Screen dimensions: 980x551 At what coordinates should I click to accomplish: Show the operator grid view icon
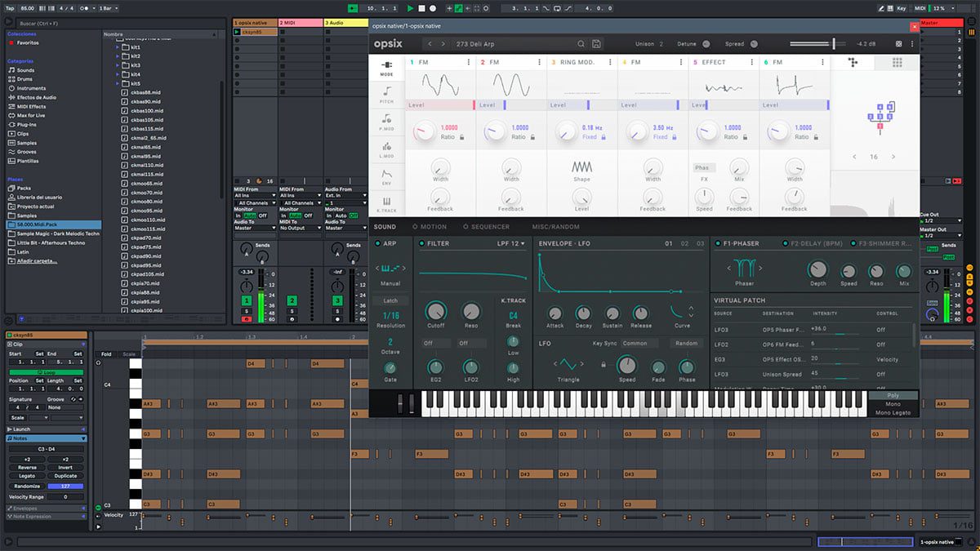897,62
